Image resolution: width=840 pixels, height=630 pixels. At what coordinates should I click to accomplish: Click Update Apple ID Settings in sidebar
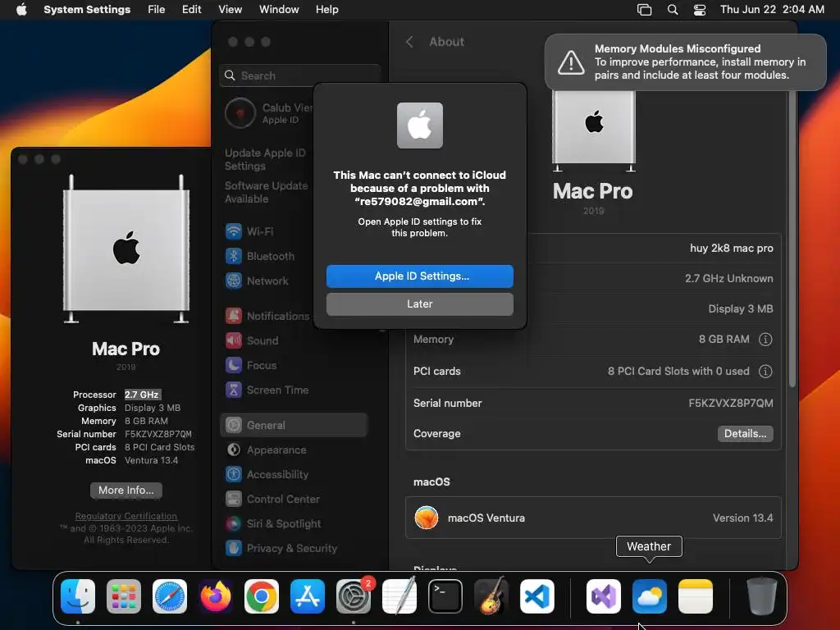pos(265,160)
